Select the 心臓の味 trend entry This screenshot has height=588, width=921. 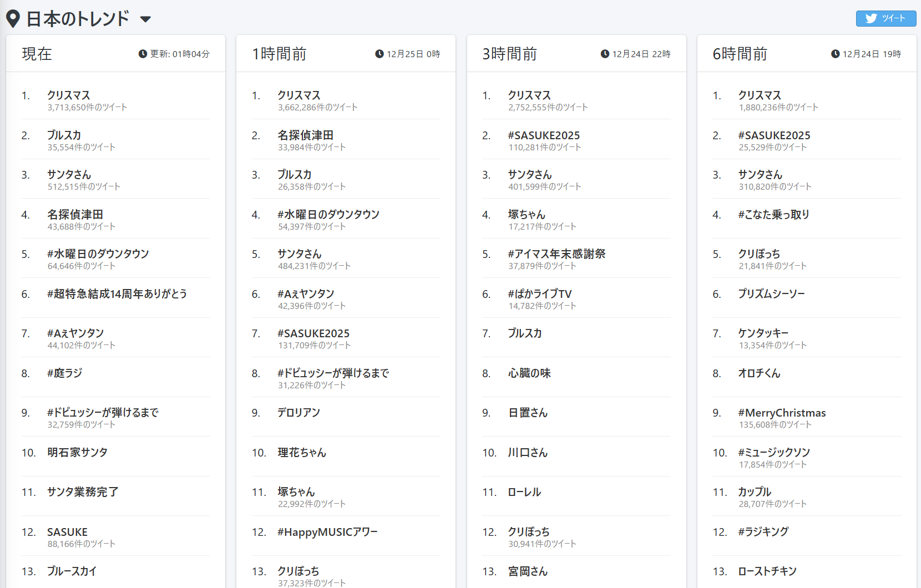(x=529, y=373)
